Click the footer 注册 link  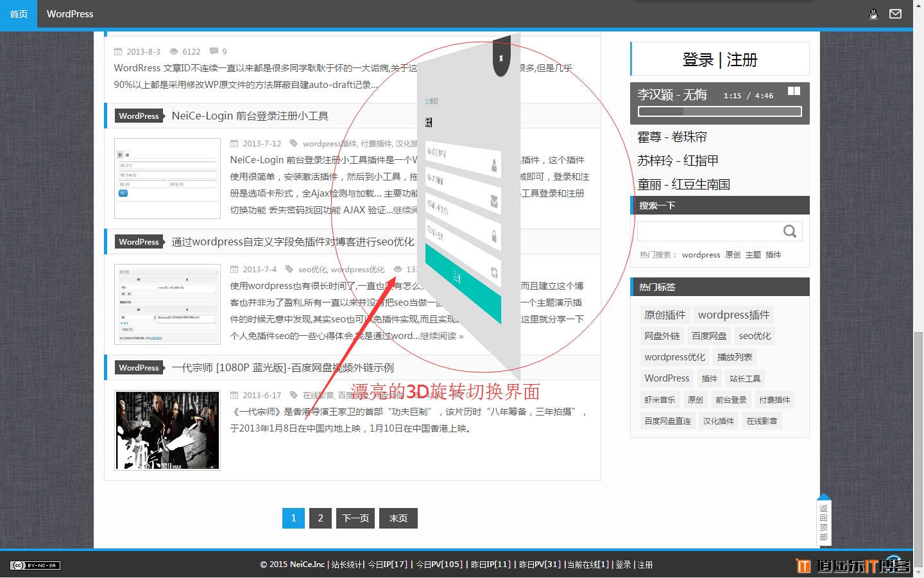[x=646, y=565]
